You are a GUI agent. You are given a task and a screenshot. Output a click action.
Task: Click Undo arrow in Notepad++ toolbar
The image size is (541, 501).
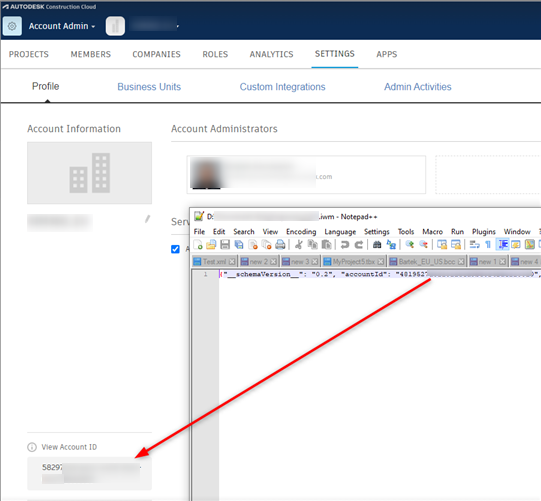(x=345, y=245)
